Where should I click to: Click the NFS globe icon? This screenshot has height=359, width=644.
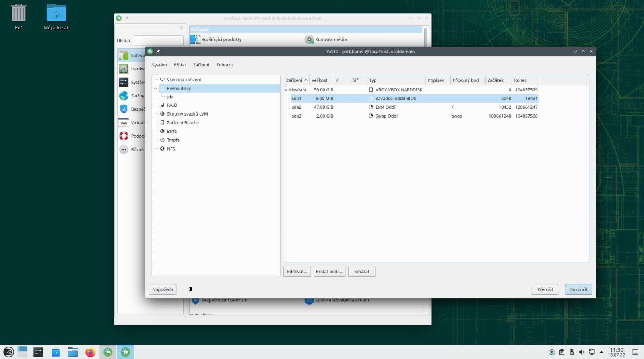[x=162, y=149]
